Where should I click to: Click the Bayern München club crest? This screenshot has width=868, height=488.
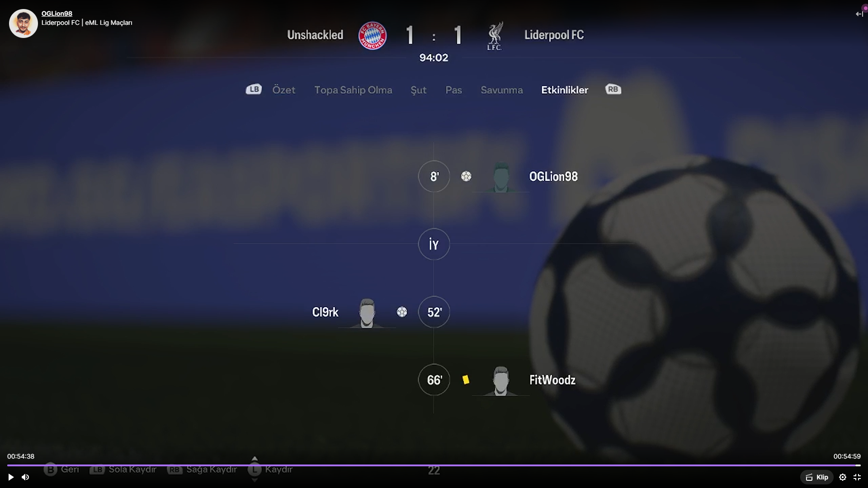click(x=373, y=36)
